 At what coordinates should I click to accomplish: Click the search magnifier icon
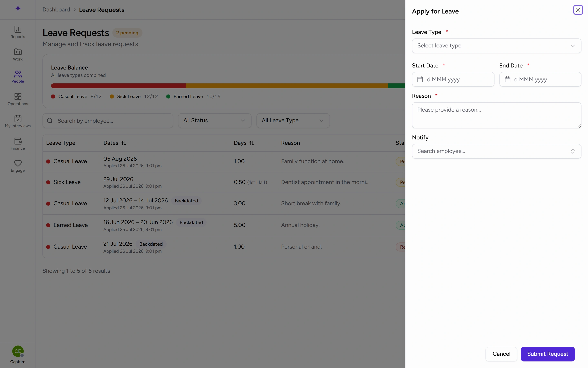point(50,121)
